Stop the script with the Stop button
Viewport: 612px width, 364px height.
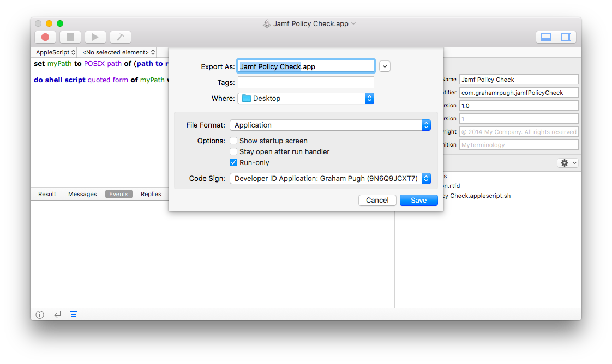tap(70, 37)
